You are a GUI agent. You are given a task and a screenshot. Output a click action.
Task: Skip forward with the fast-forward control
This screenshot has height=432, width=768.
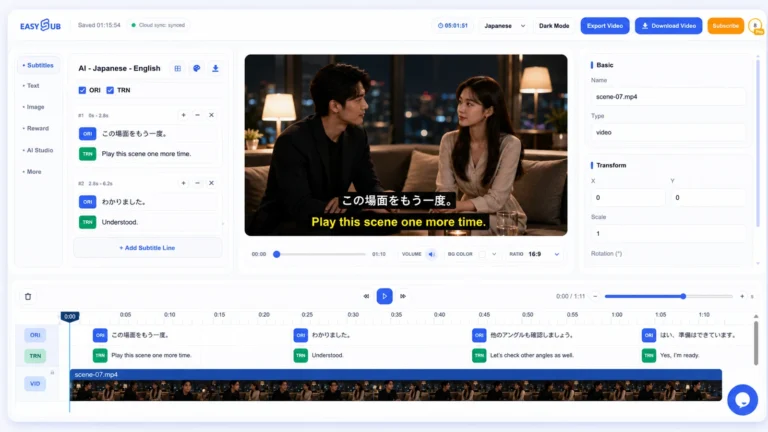point(403,296)
